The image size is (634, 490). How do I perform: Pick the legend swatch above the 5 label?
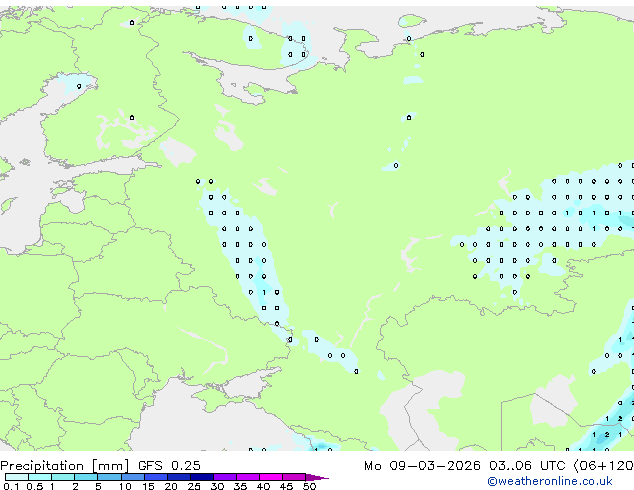click(110, 477)
